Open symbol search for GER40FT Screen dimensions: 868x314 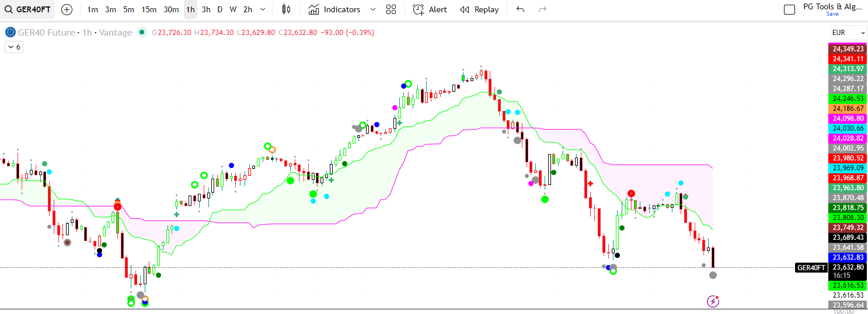click(29, 9)
